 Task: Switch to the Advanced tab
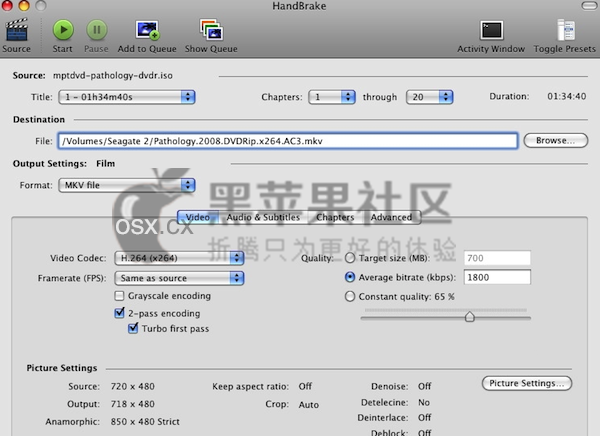click(391, 217)
